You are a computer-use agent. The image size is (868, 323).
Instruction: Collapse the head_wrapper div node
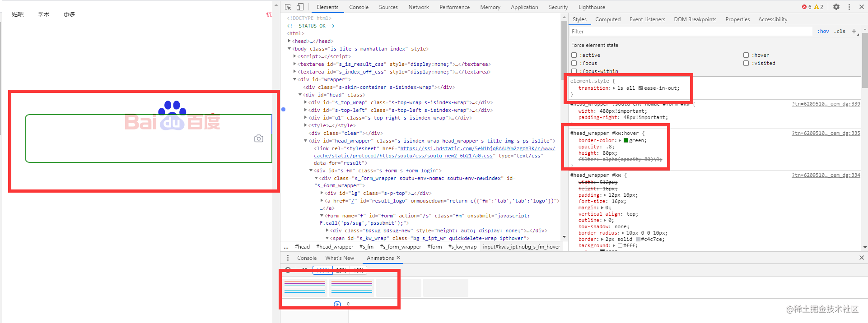tap(306, 141)
